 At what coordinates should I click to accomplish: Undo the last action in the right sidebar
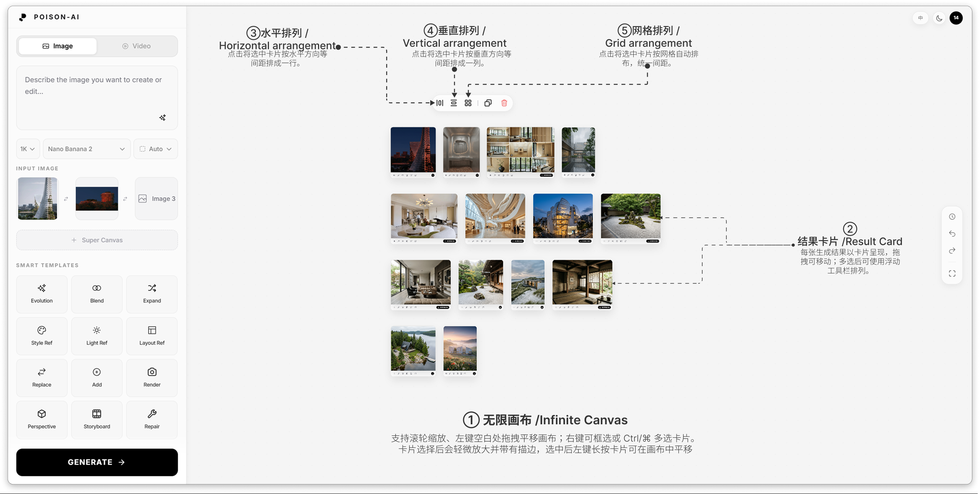[952, 234]
